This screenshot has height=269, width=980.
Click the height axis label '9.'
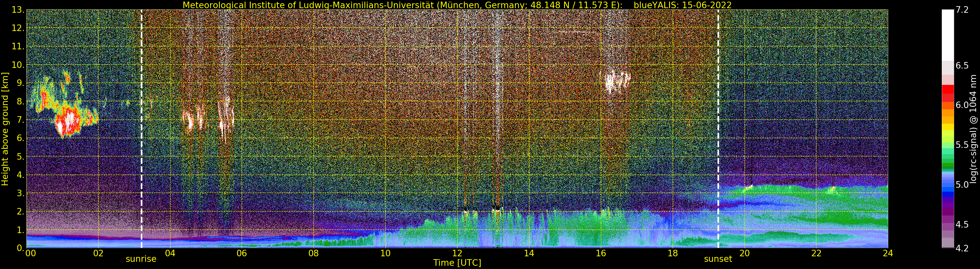pyautogui.click(x=21, y=83)
